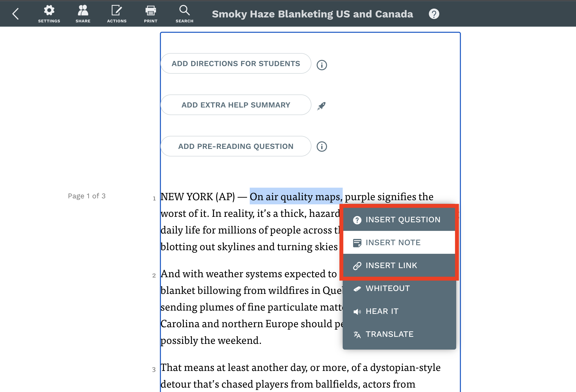This screenshot has height=392, width=576.
Task: Open the Share people icon
Action: pos(83,10)
